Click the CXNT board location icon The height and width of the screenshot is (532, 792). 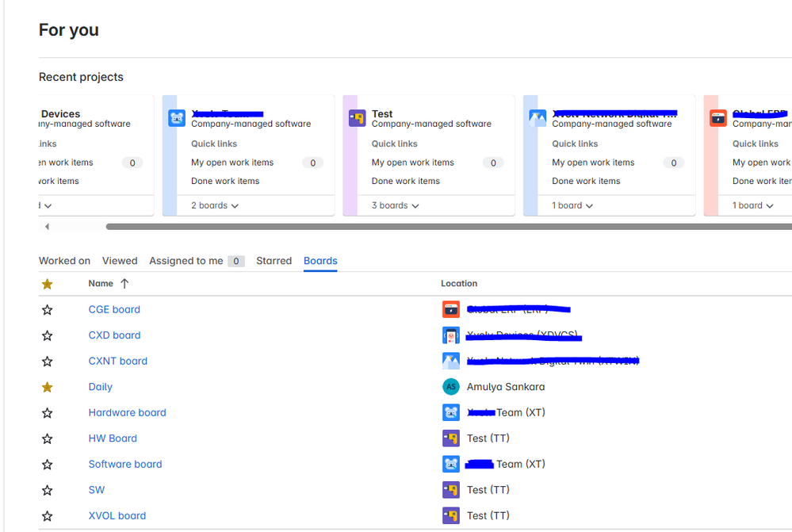tap(451, 361)
